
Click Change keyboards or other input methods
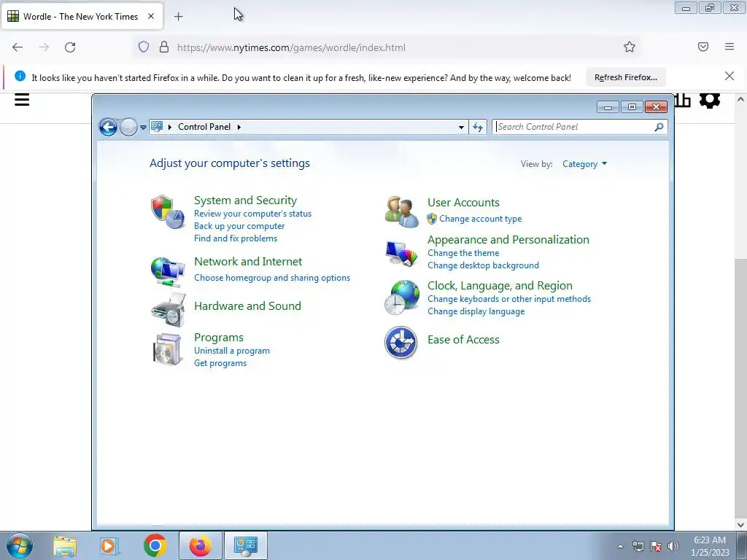point(508,299)
